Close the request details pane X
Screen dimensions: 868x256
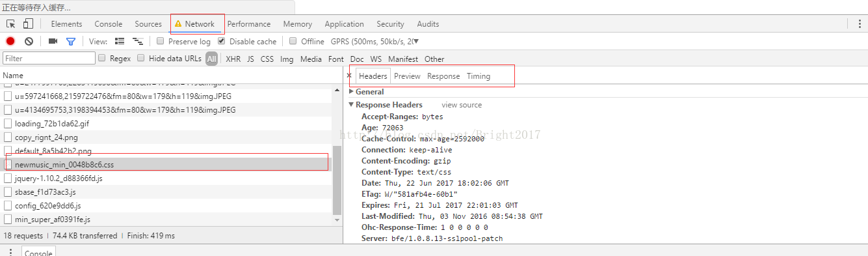(x=349, y=76)
